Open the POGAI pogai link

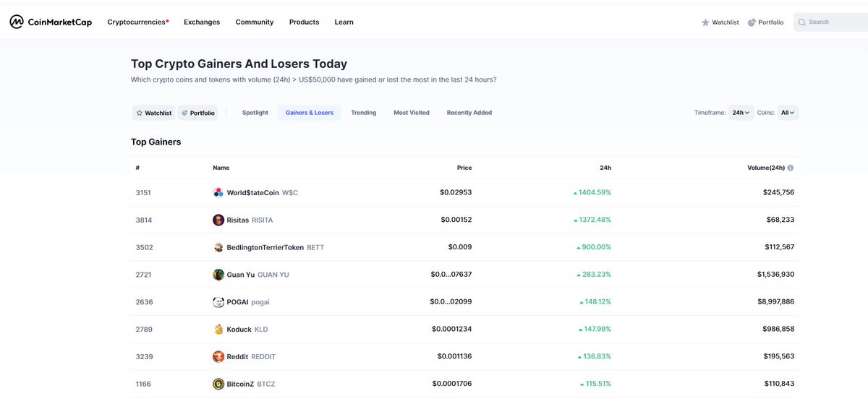241,302
